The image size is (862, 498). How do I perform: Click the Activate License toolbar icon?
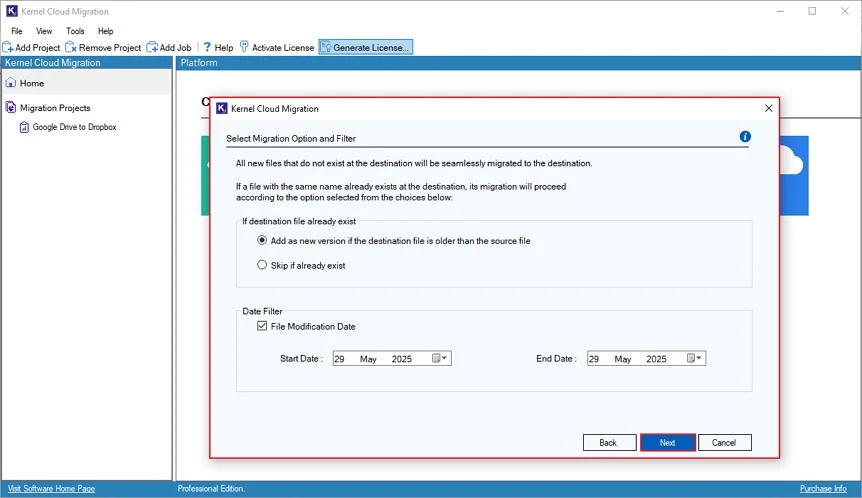[x=244, y=47]
